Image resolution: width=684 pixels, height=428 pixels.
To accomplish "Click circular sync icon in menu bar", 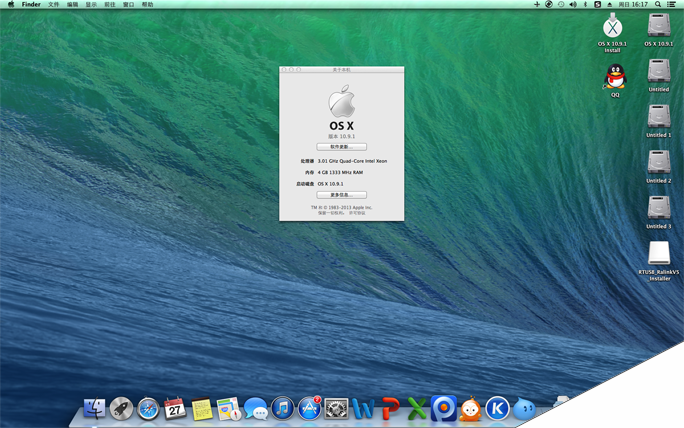I will pyautogui.click(x=549, y=4).
